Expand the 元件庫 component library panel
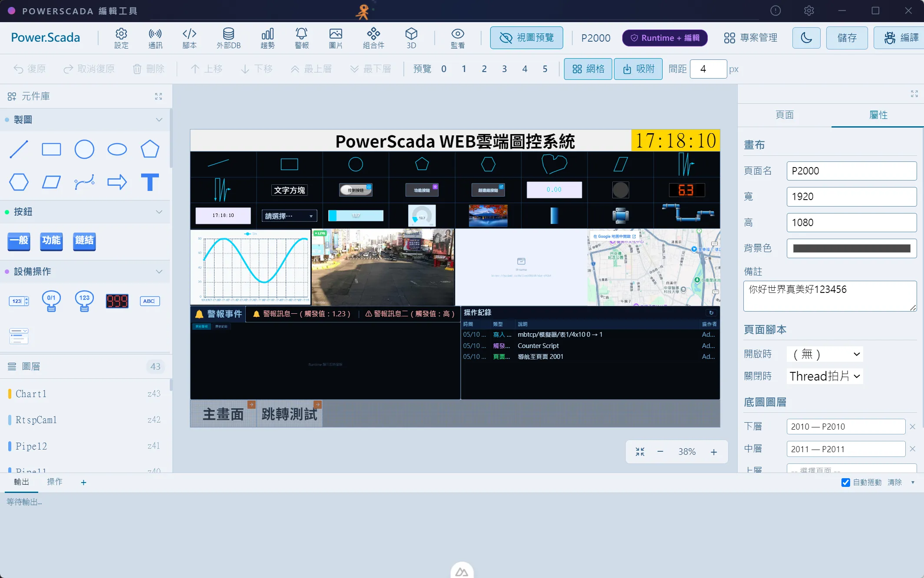924x578 pixels. (x=158, y=96)
